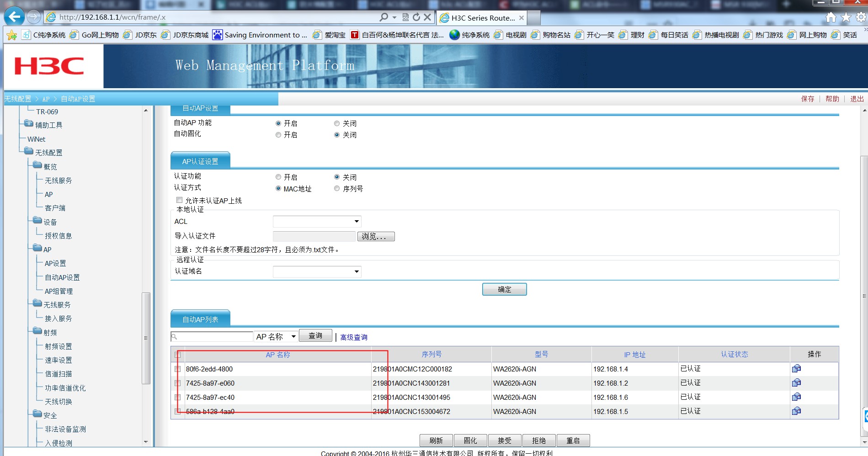Click the operation icon for AP 7425-8a97-ec40

click(796, 397)
